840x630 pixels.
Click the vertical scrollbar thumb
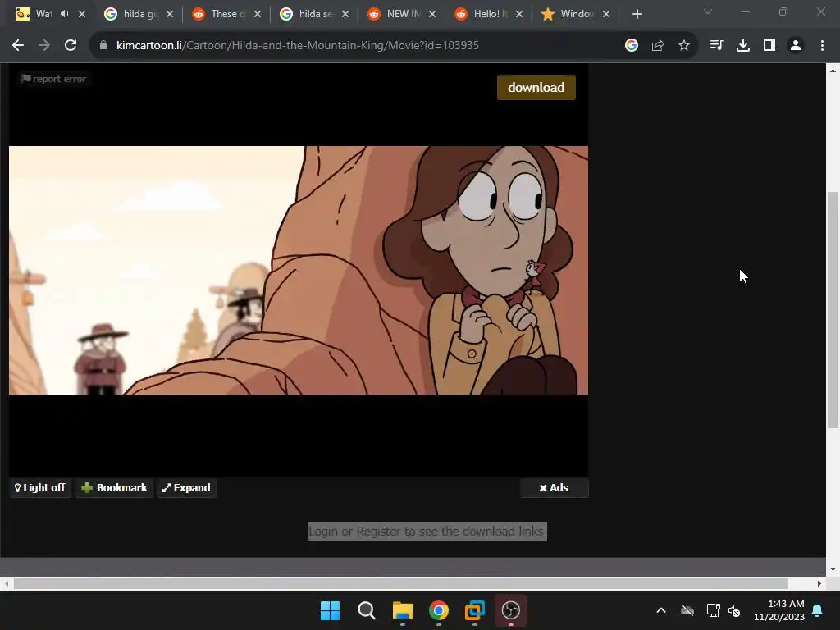pyautogui.click(x=833, y=309)
